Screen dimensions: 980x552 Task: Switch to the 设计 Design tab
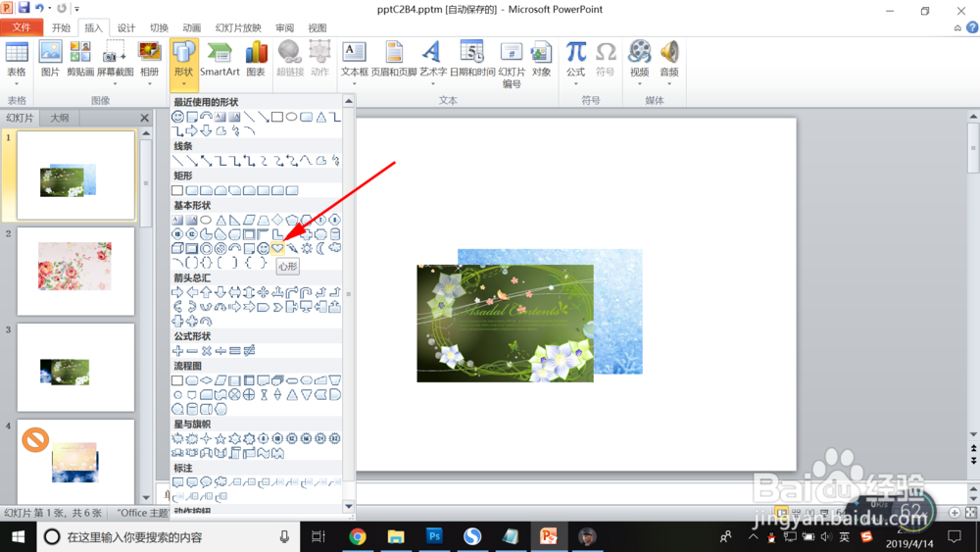click(x=126, y=27)
